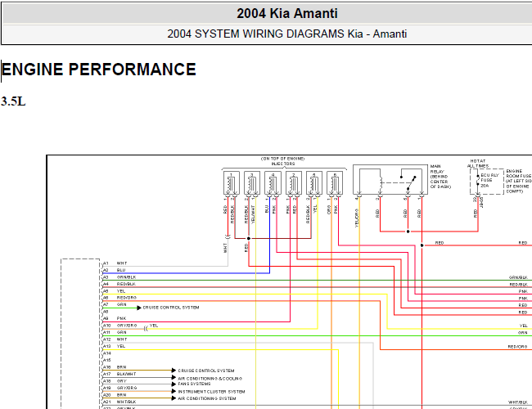Image resolution: width=532 pixels, height=409 pixels.
Task: Select the "MAIN RELAY (BEHIND CENTER OF DASH)" label
Action: point(440,177)
